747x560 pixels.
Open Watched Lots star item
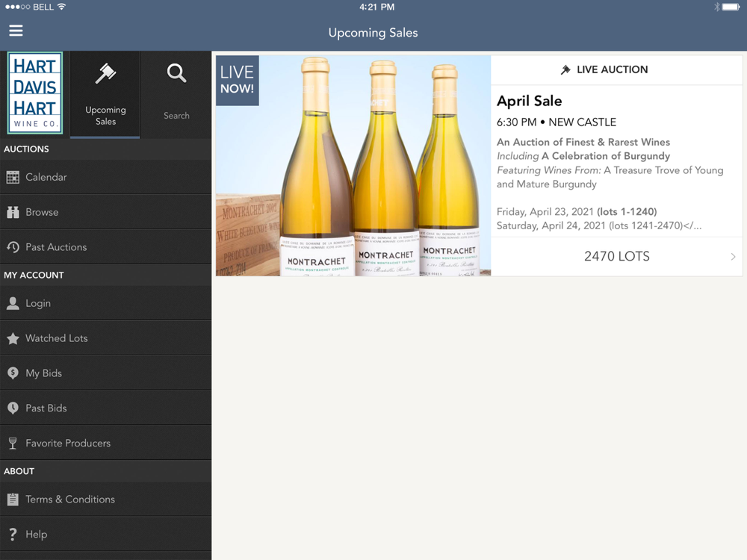106,338
